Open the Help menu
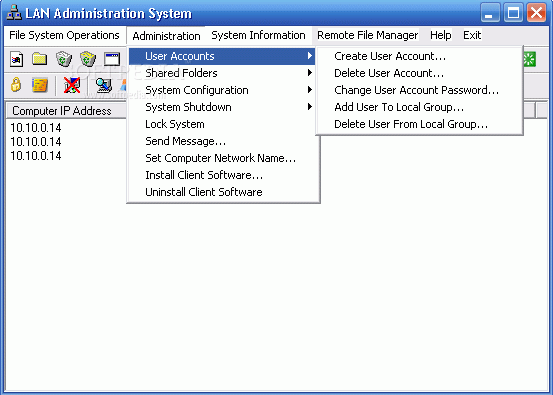553x395 pixels. click(440, 35)
